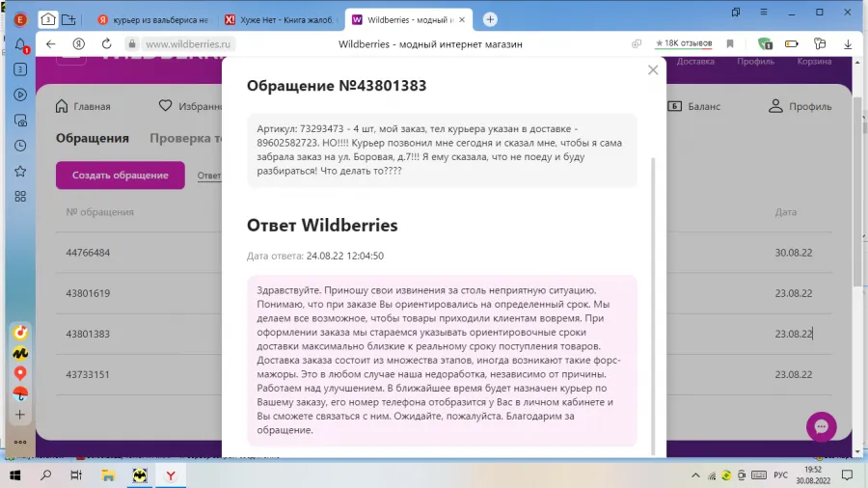Open appeal row 43801619
Viewport: 868px width, 488px height.
point(88,293)
